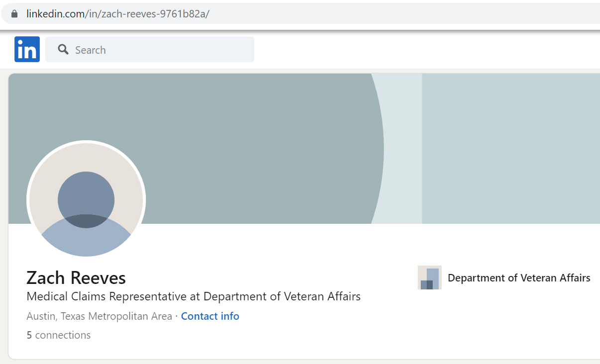Click the shoulders shape of the avatar silhouette
The image size is (600, 364).
click(86, 241)
